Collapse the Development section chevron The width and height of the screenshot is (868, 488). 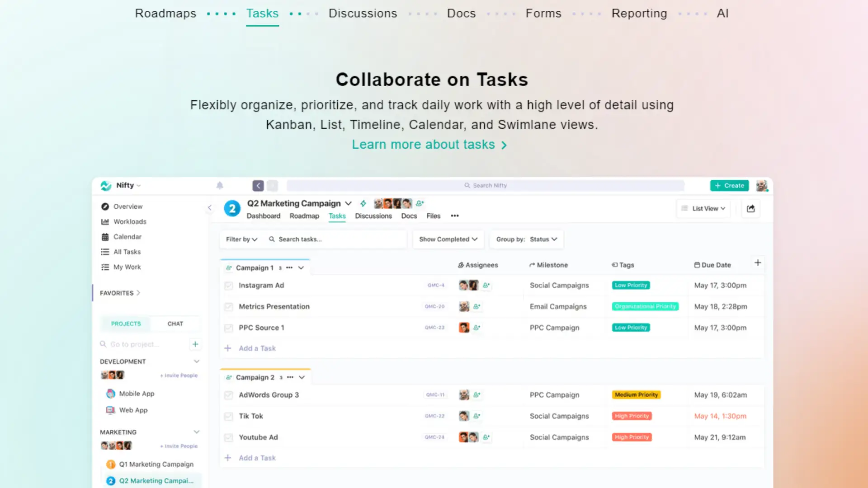pos(197,361)
